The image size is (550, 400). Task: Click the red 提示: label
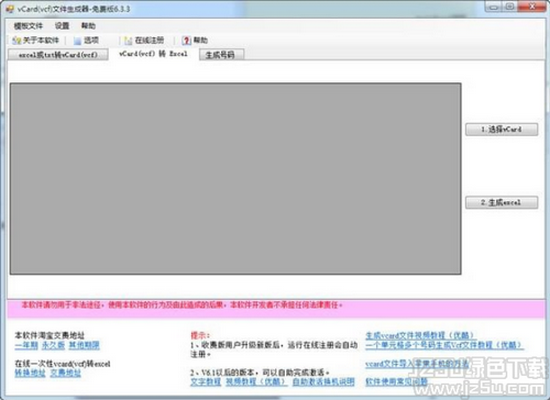coord(200,335)
